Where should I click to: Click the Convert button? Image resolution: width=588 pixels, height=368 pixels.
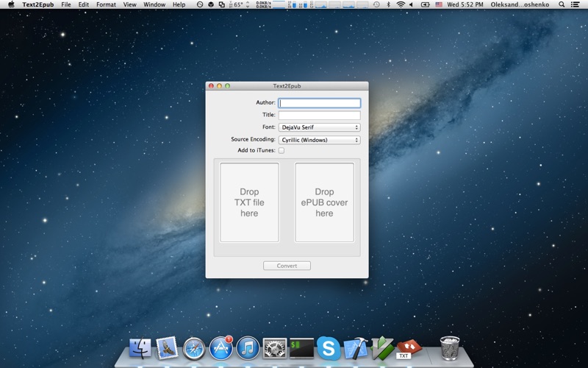pyautogui.click(x=287, y=266)
